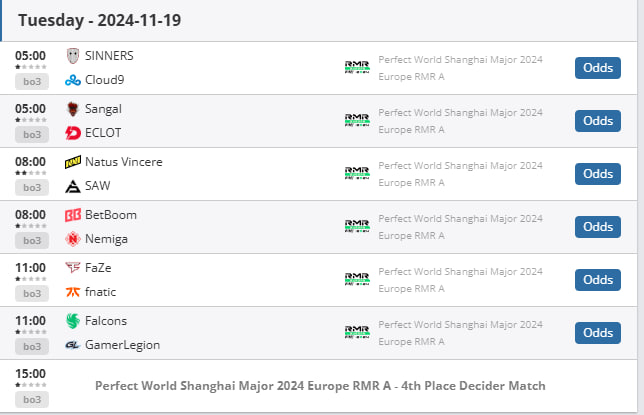This screenshot has height=415, width=644.
Task: Click the Nemiga team logo
Action: [x=73, y=239]
